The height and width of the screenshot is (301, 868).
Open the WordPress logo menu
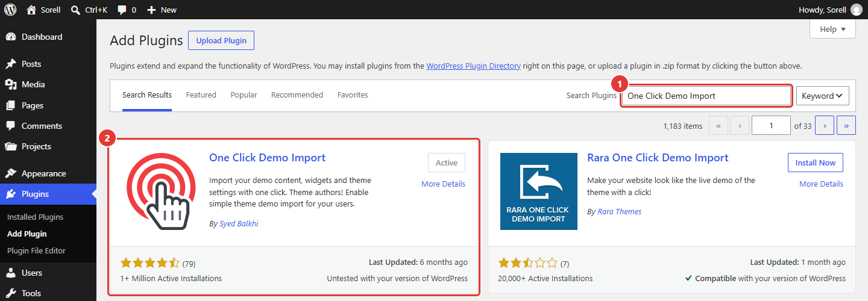tap(10, 10)
